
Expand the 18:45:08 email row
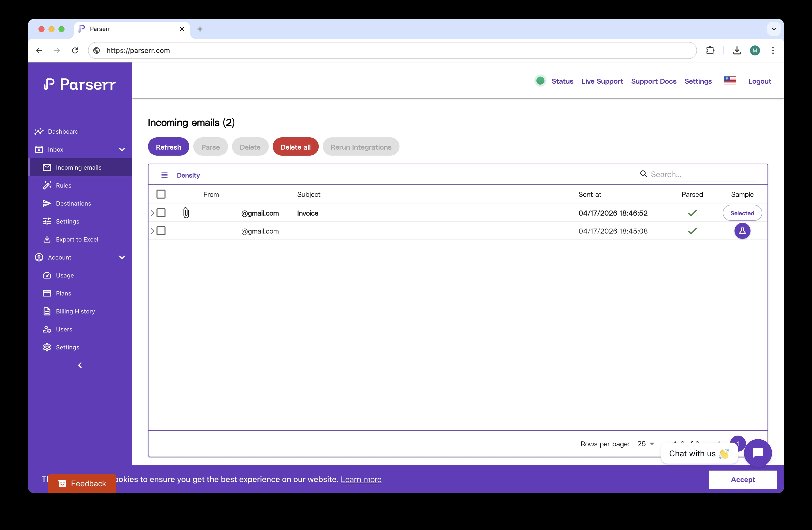pos(152,231)
